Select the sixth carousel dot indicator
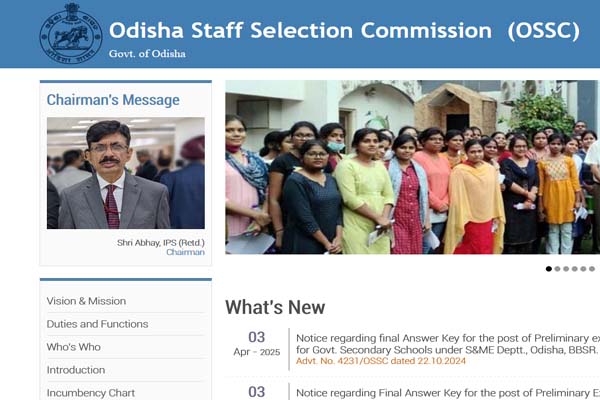Viewport: 600px width, 400px height. [x=592, y=269]
